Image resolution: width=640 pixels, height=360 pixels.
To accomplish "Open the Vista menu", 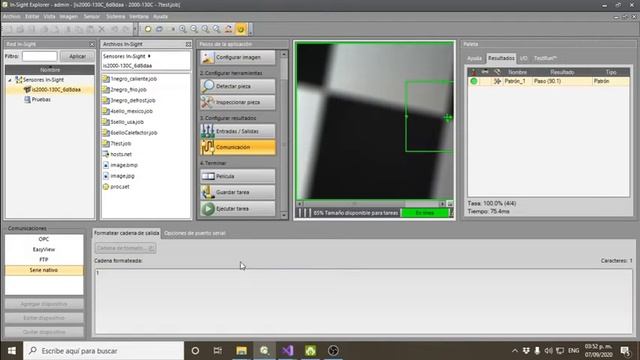I will tap(49, 17).
